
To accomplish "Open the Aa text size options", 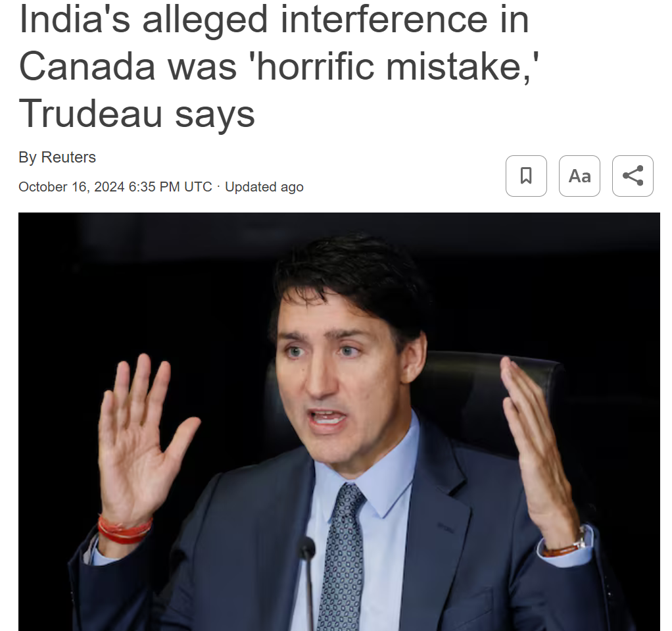I will (x=579, y=176).
